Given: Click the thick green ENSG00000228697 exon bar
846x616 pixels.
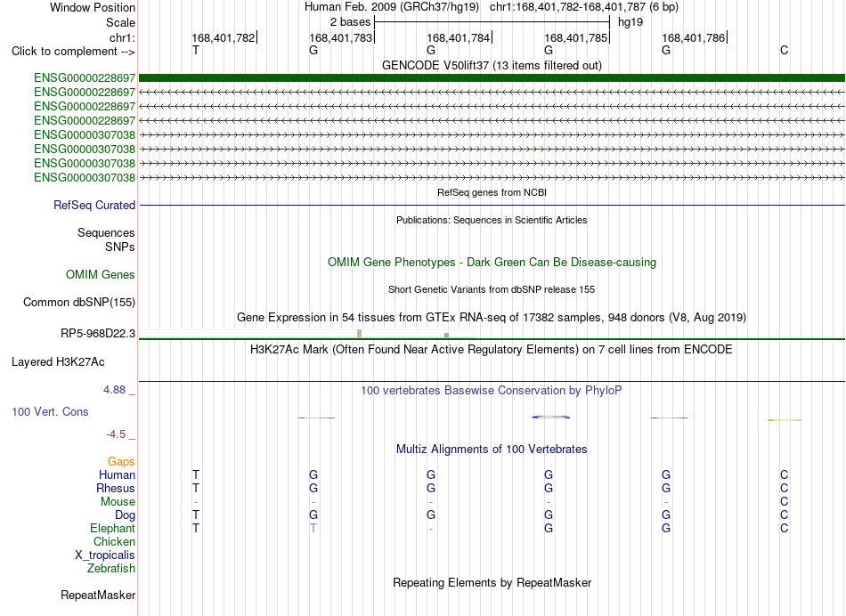Looking at the screenshot, I should click(x=492, y=77).
